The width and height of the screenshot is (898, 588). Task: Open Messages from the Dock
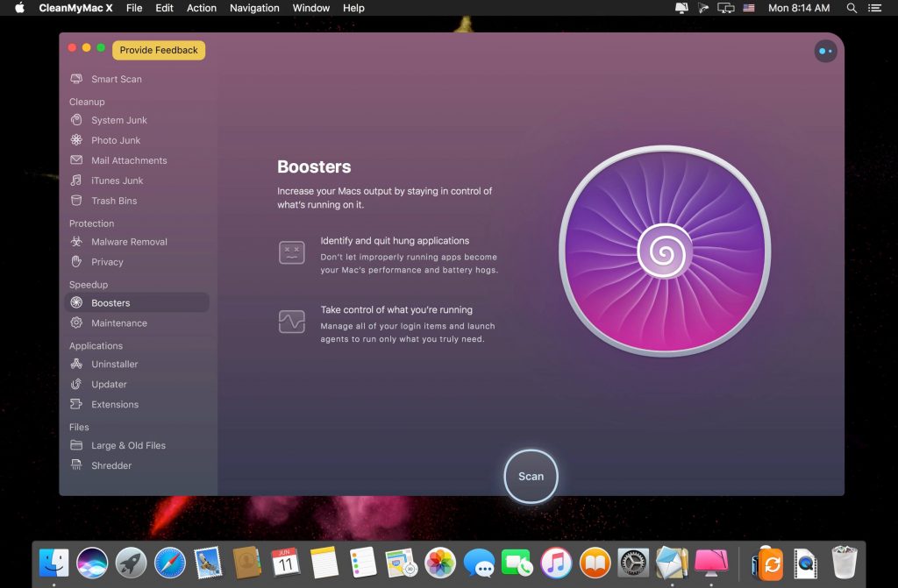click(x=479, y=563)
